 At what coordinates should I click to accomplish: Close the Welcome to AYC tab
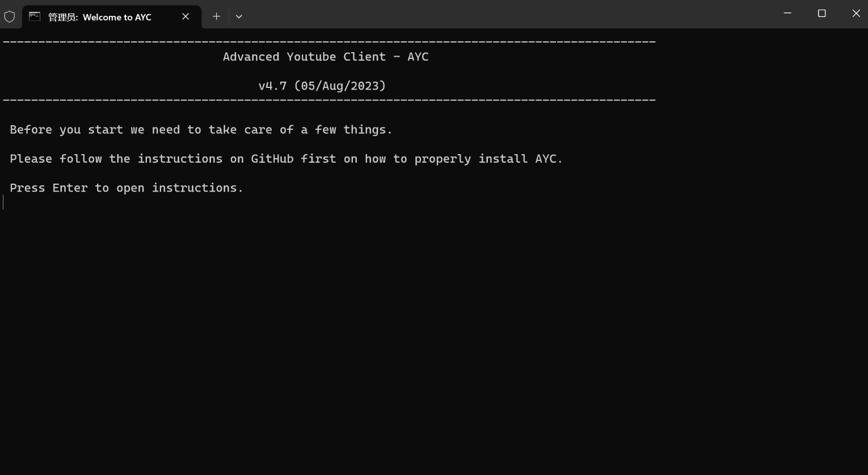pos(186,16)
